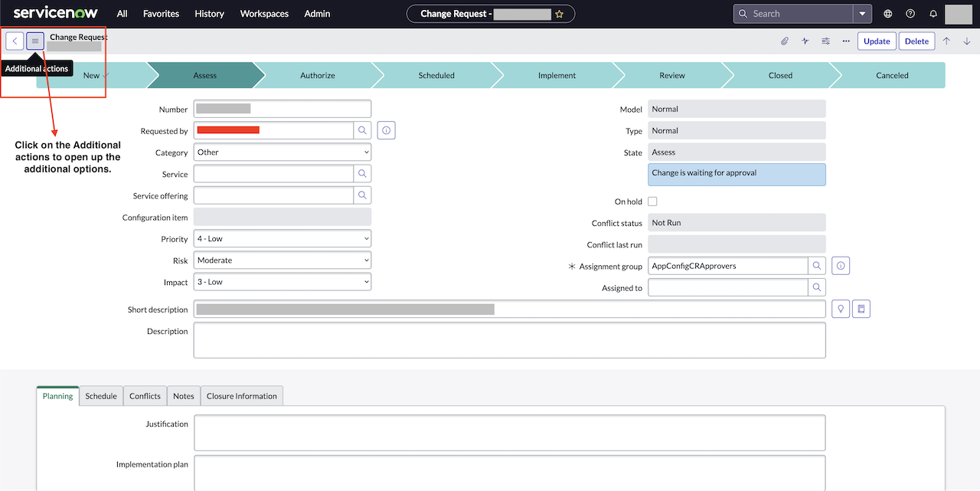Click the Update button
This screenshot has height=491, width=980.
tap(877, 41)
